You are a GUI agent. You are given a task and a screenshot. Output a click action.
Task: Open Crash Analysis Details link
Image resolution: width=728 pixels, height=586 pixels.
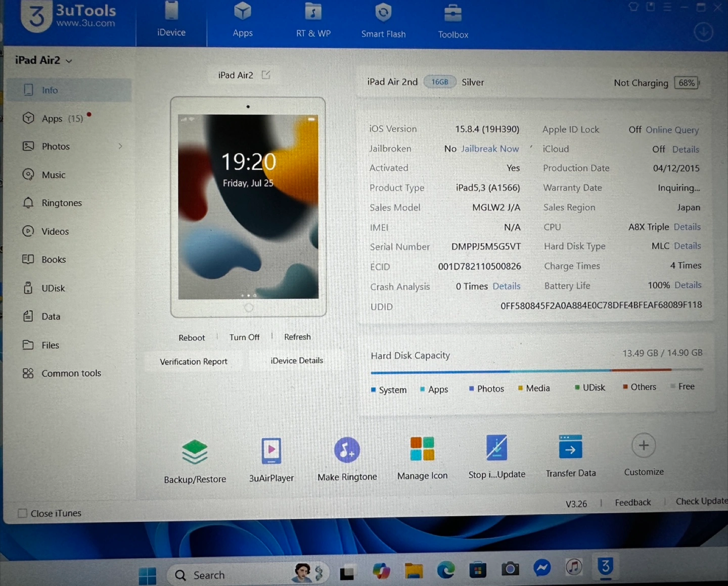pos(506,286)
